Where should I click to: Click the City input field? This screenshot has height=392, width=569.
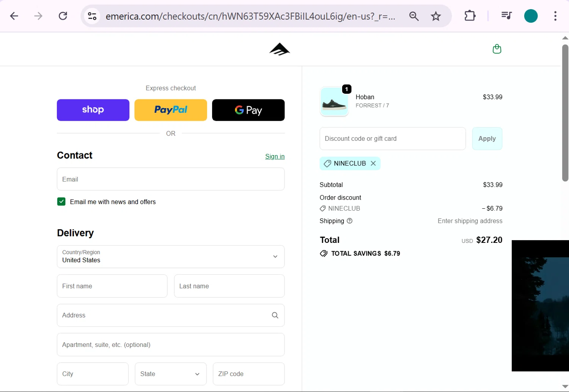point(93,374)
